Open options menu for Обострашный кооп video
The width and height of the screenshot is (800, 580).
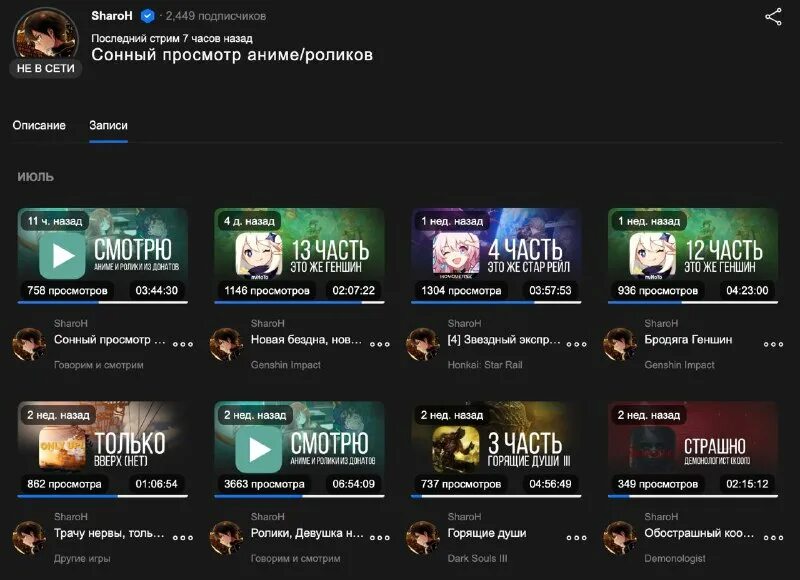click(773, 537)
